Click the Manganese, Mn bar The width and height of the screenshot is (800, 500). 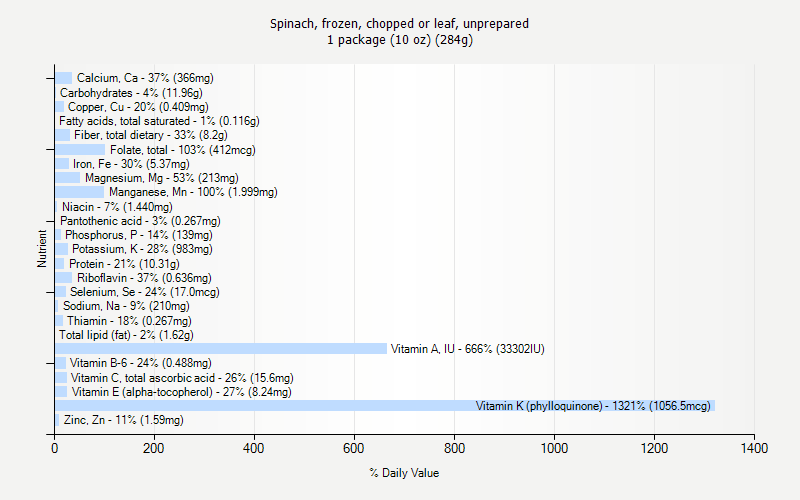point(79,192)
